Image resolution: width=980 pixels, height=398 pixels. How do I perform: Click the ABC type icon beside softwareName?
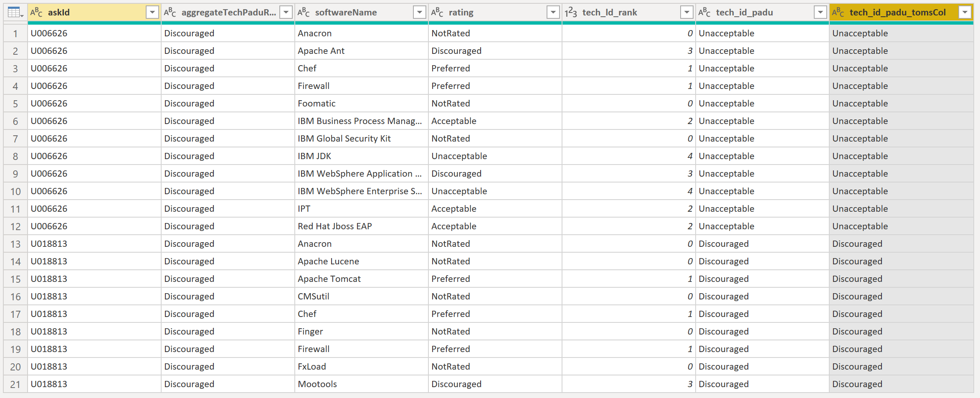(x=304, y=13)
